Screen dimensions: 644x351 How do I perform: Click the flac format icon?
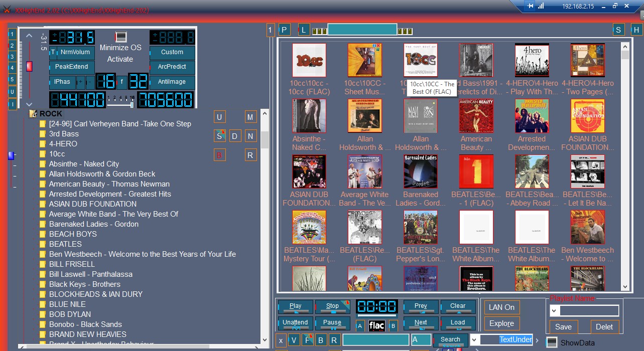tap(376, 326)
